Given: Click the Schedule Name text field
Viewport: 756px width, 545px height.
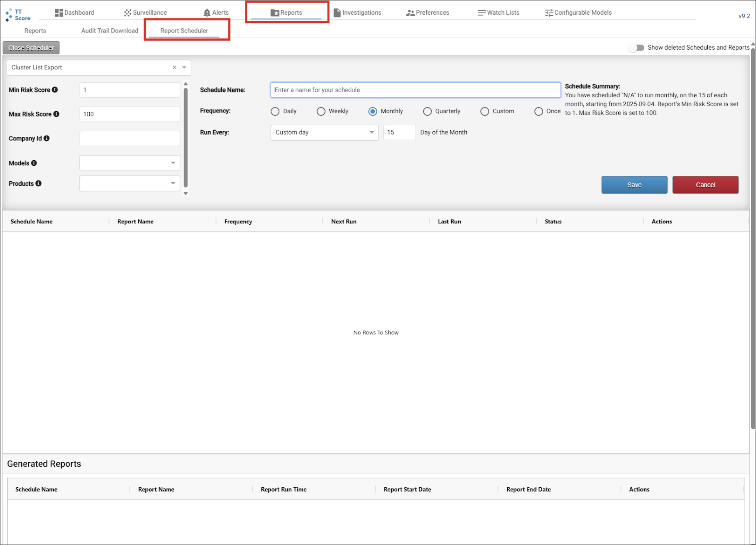Looking at the screenshot, I should click(x=415, y=90).
